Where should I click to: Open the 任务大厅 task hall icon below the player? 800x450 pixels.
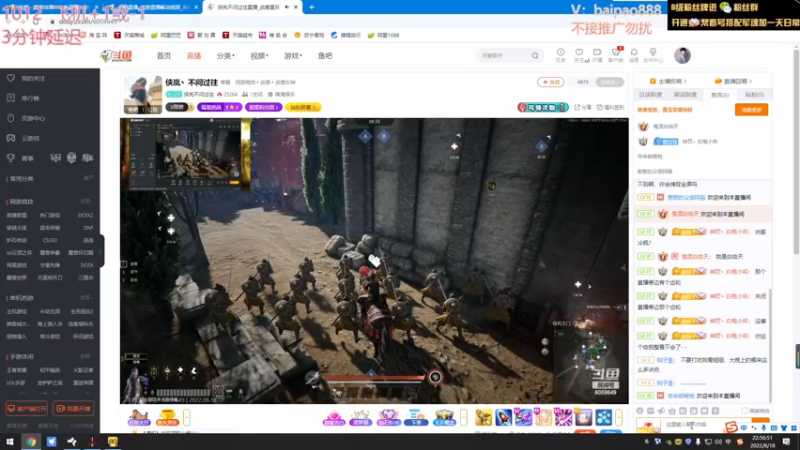click(138, 417)
